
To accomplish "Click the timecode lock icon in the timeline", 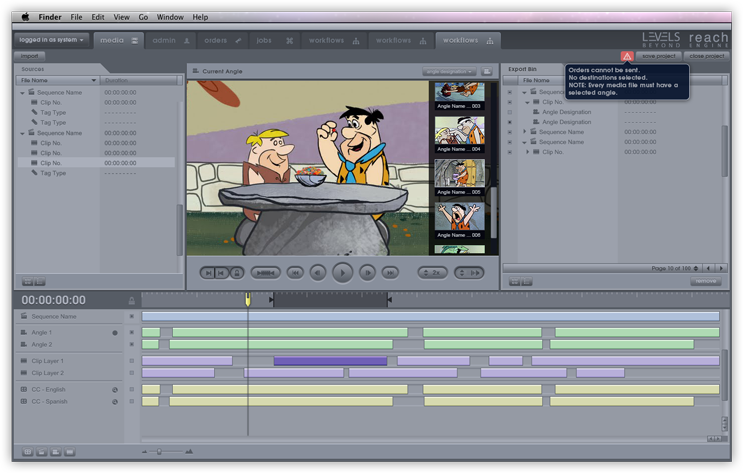I will [132, 301].
